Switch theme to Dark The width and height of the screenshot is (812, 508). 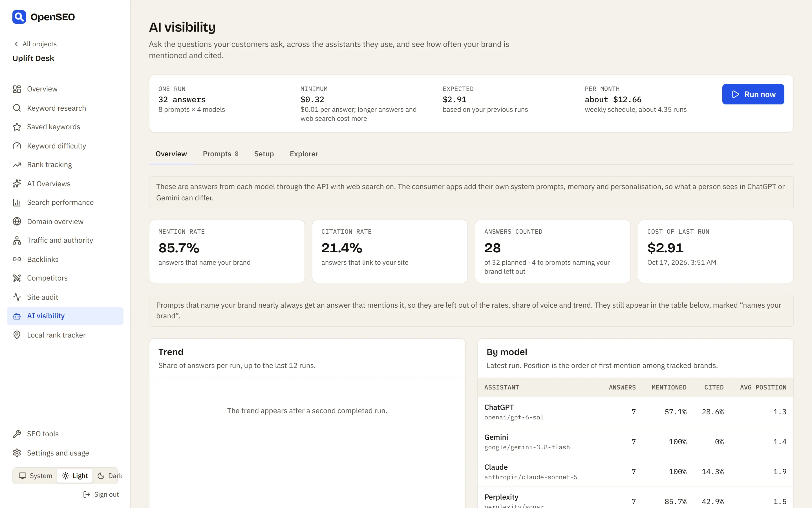[110, 476]
